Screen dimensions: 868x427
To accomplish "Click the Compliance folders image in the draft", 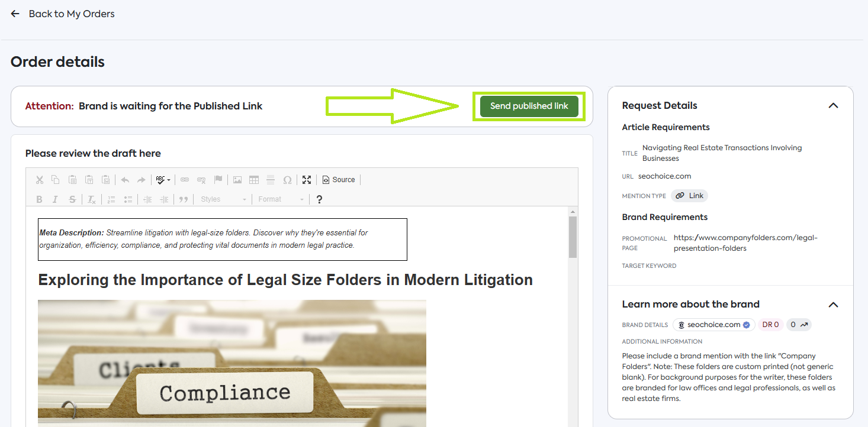I will pyautogui.click(x=232, y=363).
